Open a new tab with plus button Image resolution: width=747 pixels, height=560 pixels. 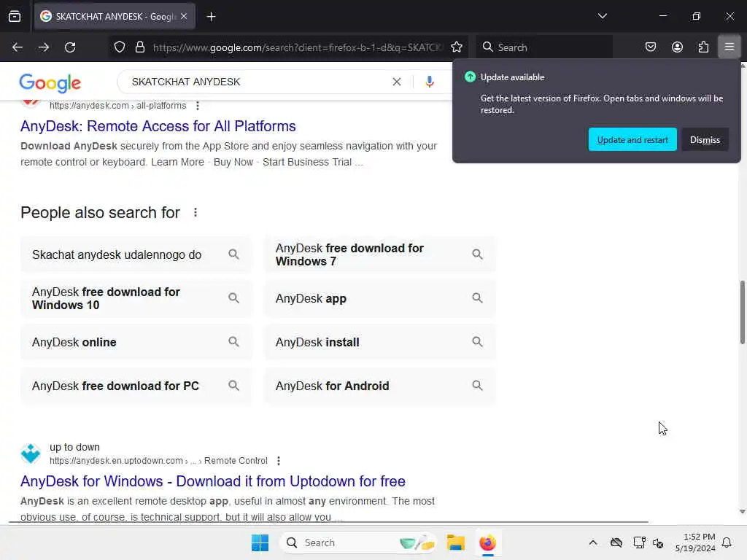[211, 17]
